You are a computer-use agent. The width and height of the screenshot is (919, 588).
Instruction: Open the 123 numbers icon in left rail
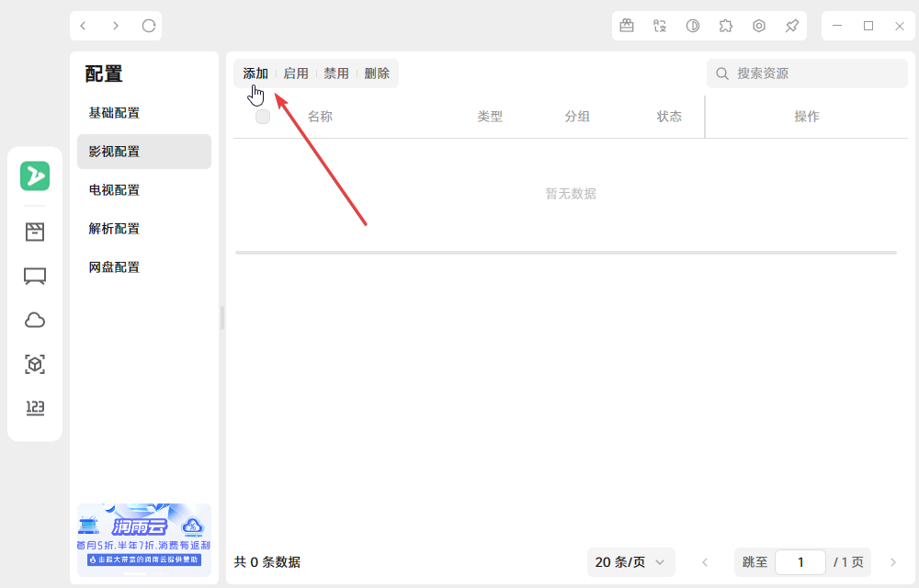coord(34,408)
